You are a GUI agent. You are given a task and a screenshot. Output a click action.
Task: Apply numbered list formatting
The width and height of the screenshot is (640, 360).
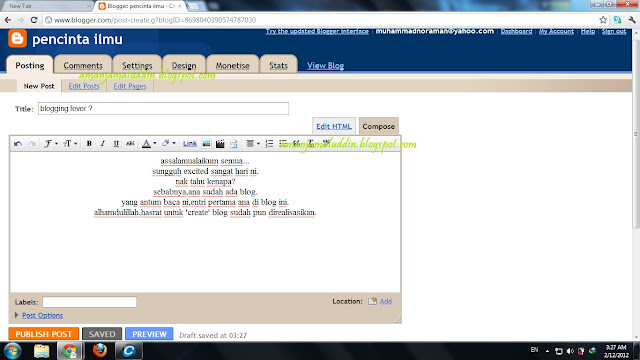269,144
